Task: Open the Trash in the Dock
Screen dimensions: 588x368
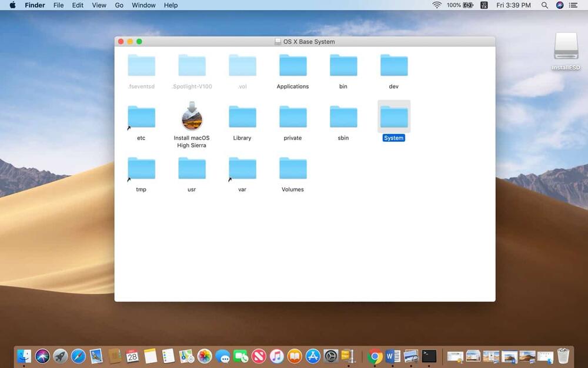Action: point(563,356)
